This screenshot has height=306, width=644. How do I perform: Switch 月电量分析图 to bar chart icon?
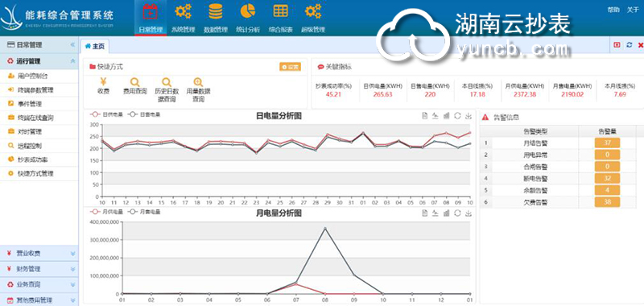[447, 213]
